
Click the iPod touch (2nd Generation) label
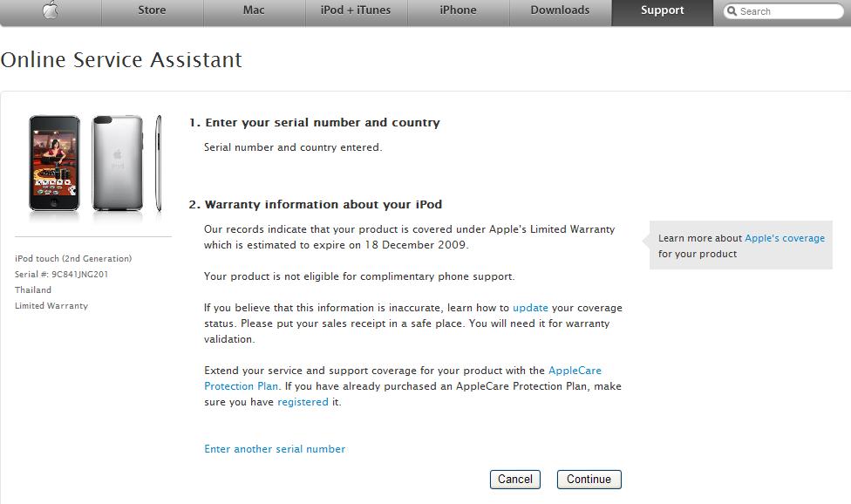click(73, 259)
